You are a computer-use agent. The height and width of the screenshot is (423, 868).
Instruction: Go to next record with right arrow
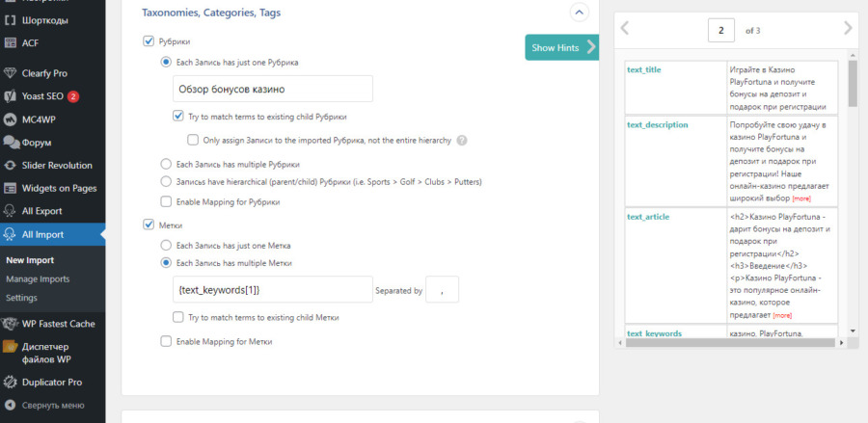click(848, 28)
